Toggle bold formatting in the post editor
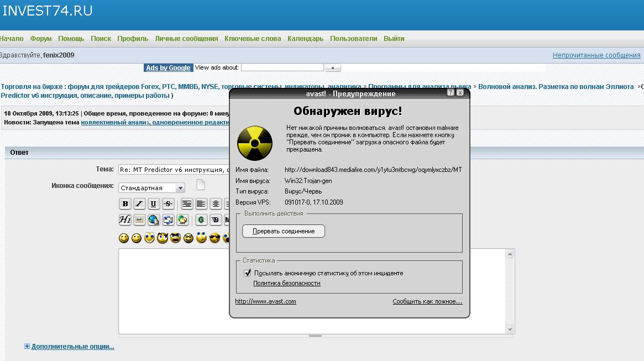 (125, 203)
